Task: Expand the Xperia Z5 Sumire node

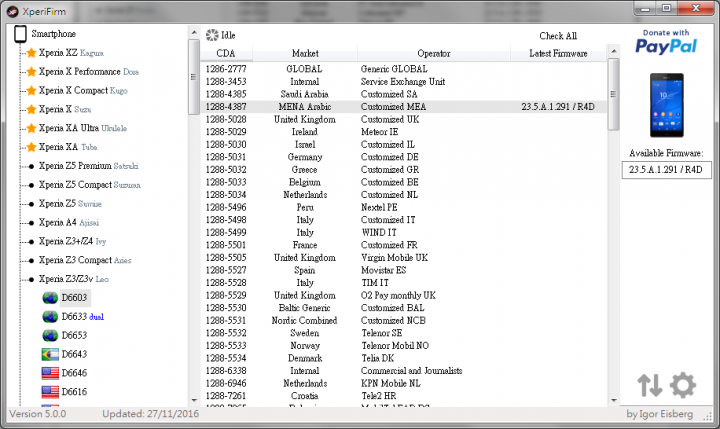Action: [31, 204]
